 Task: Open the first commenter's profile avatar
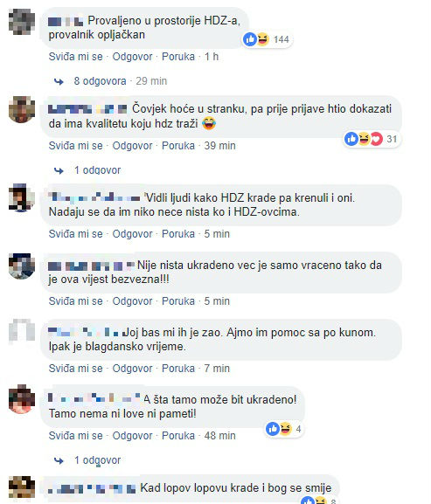(x=22, y=22)
